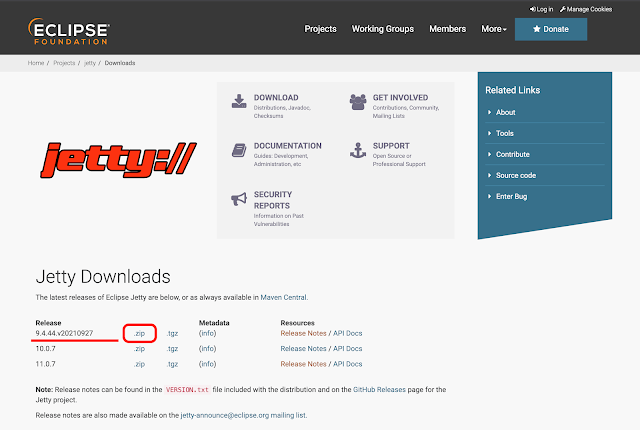Open (info) metadata for 11.0.7
Image resolution: width=640 pixels, height=430 pixels.
pos(207,364)
